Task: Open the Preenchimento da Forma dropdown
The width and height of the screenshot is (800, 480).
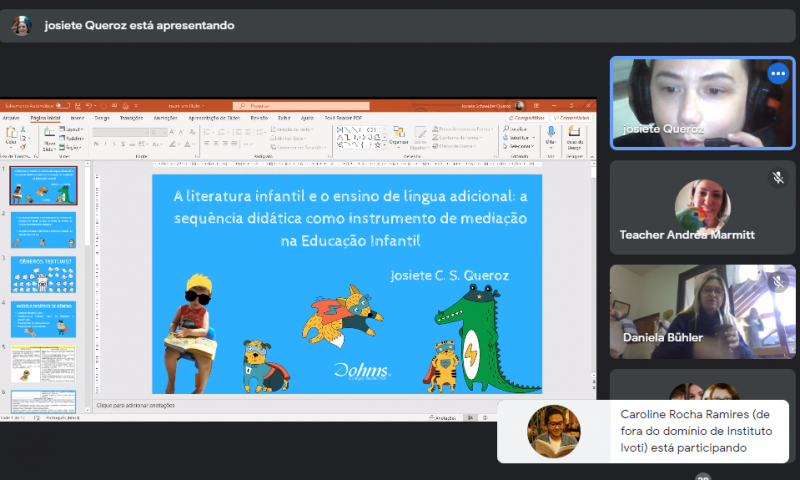Action: pyautogui.click(x=462, y=129)
